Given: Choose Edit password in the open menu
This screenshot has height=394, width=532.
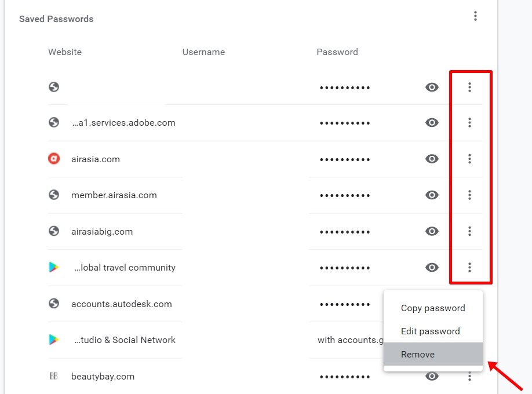Looking at the screenshot, I should (x=431, y=331).
